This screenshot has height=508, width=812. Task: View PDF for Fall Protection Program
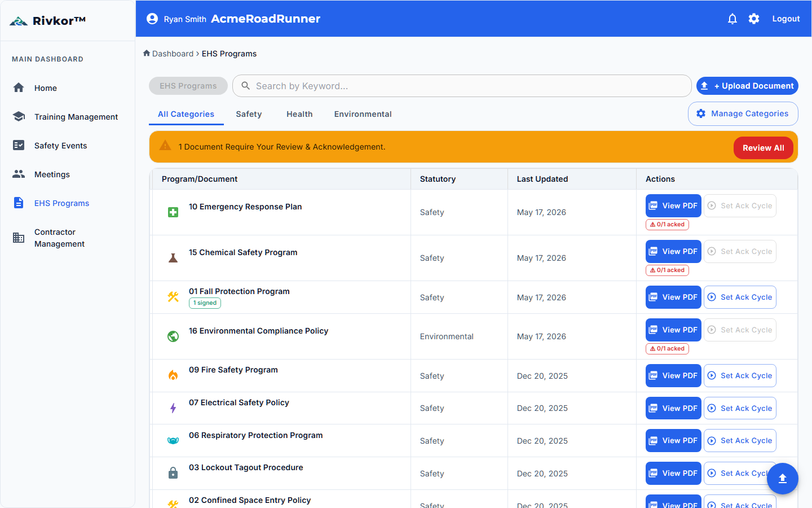coord(673,297)
